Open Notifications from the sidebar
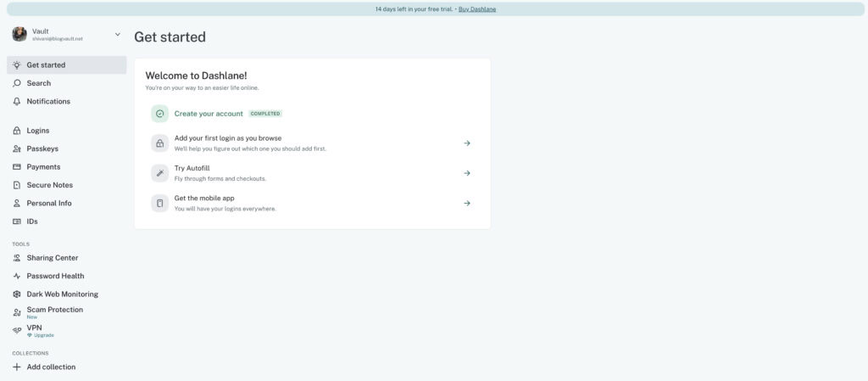The image size is (868, 381). pos(66,101)
